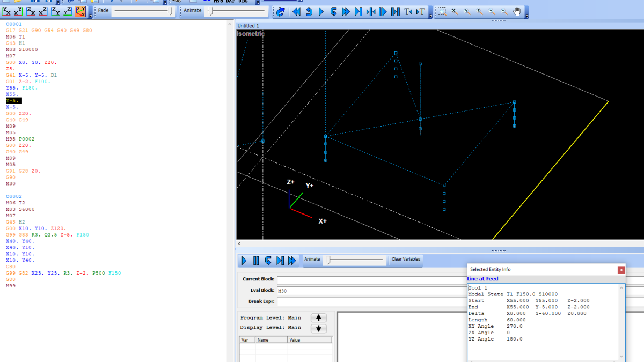Click the lower panel fast-forward button
The width and height of the screenshot is (644, 362).
(x=292, y=261)
